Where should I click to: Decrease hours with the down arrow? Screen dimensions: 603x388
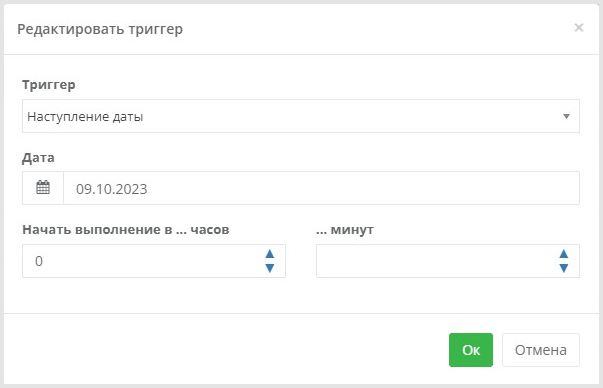pyautogui.click(x=270, y=268)
